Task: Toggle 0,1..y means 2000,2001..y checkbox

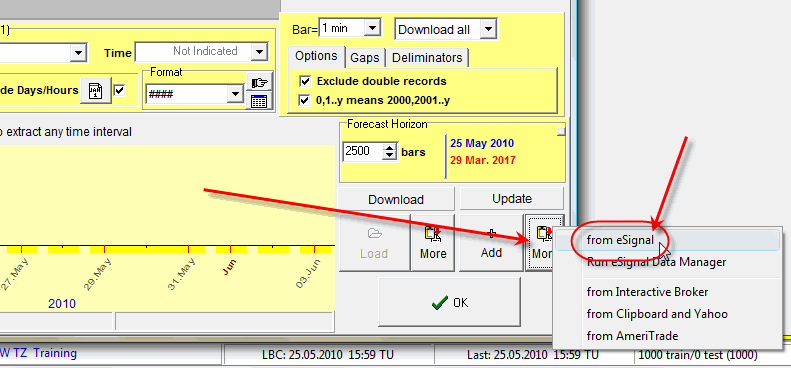Action: point(305,100)
